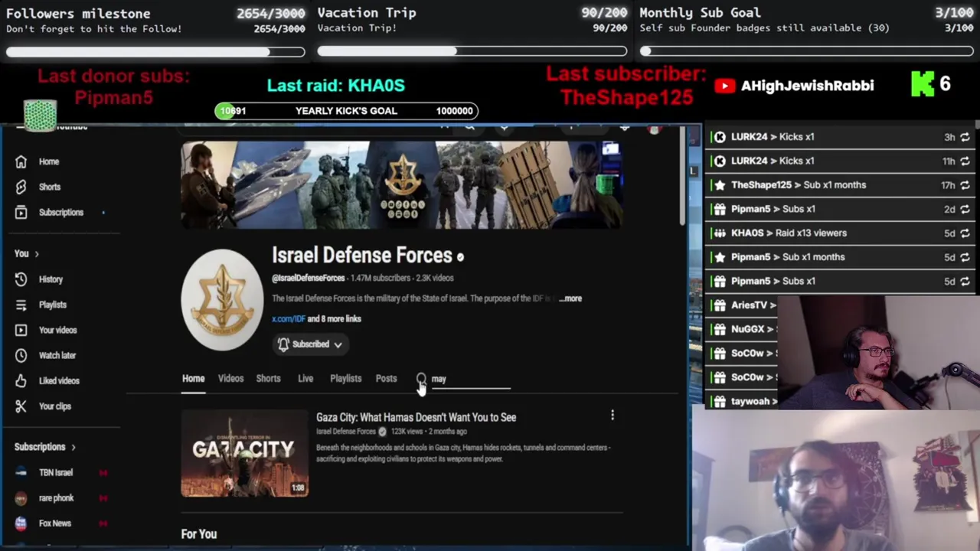The width and height of the screenshot is (980, 551).
Task: Click Israel Defense Forces name under video title
Action: [346, 432]
